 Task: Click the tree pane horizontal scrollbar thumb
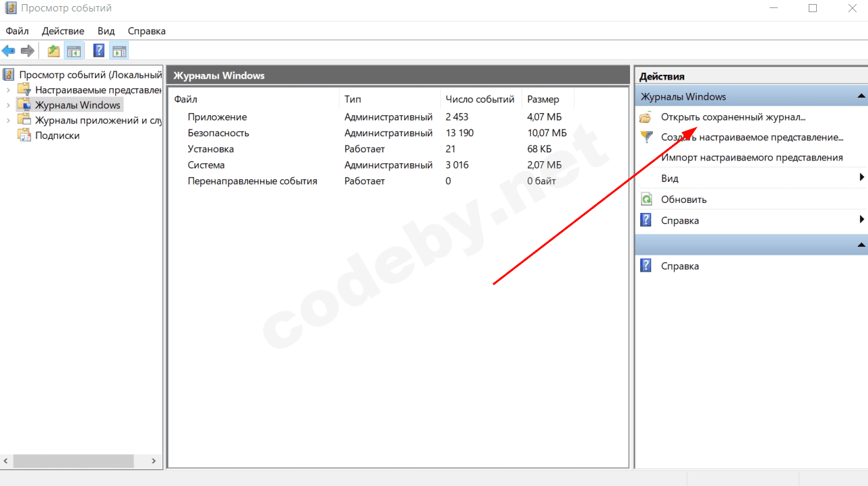click(73, 462)
